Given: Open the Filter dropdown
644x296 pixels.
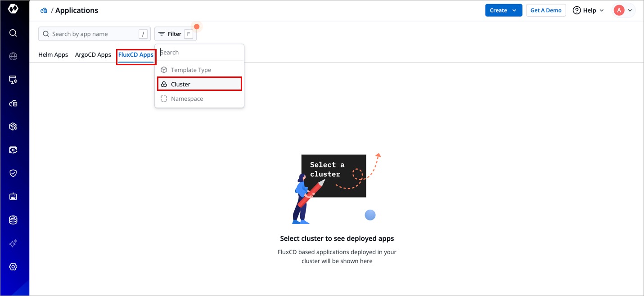Looking at the screenshot, I should (175, 34).
